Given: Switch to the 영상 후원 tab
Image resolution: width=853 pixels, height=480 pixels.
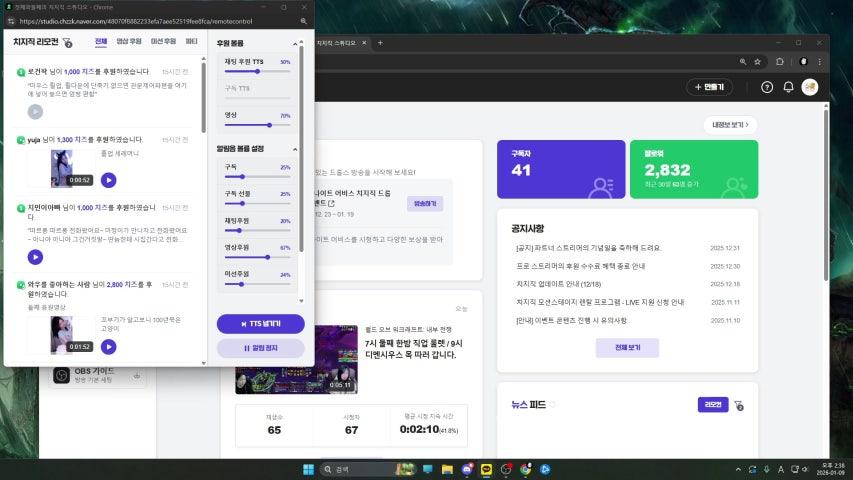Looking at the screenshot, I should [x=129, y=41].
